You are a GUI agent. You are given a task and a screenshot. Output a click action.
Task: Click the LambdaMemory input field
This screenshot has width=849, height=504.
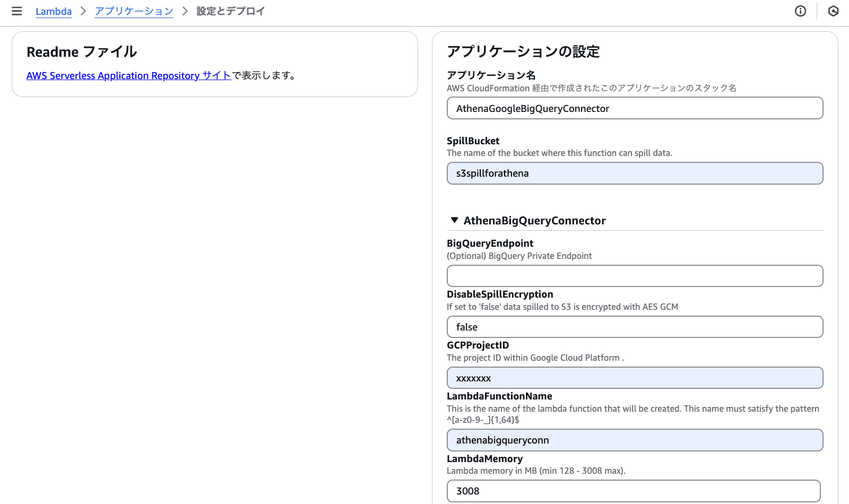pyautogui.click(x=634, y=491)
